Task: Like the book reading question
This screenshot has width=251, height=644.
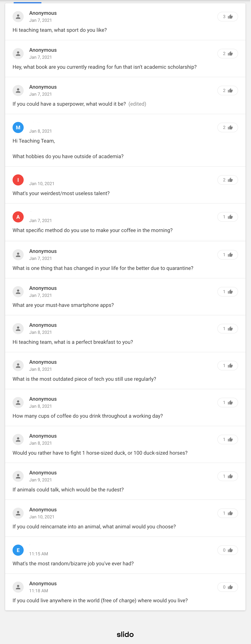Action: 228,54
